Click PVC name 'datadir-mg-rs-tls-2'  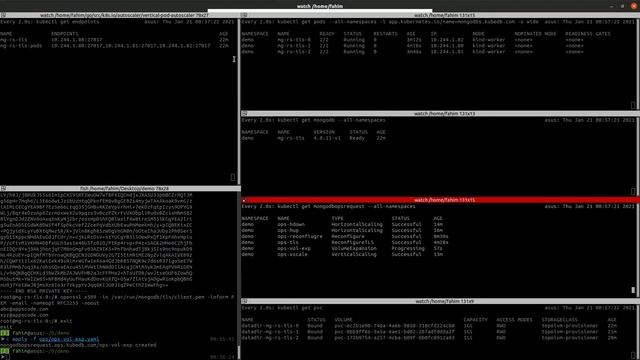[270, 338]
